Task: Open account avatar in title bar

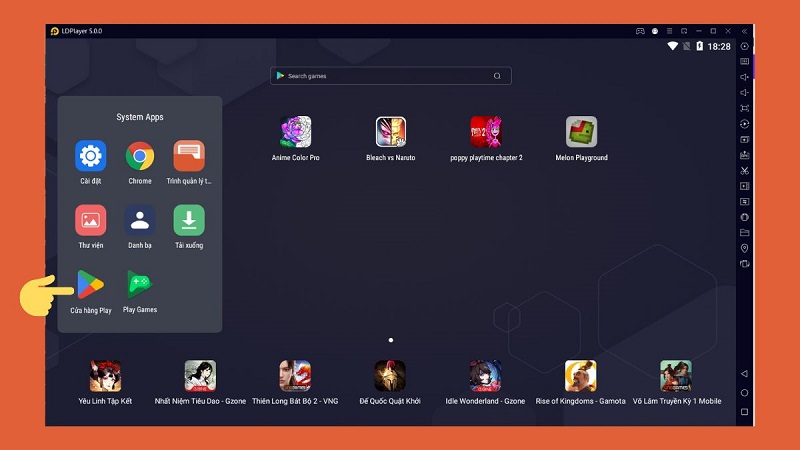Action: click(655, 31)
